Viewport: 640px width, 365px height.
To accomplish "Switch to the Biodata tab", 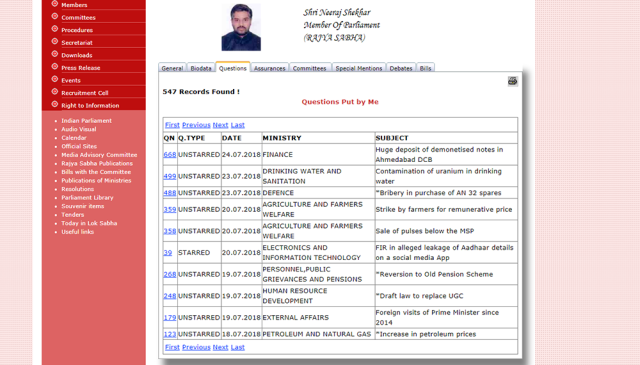I will (201, 68).
